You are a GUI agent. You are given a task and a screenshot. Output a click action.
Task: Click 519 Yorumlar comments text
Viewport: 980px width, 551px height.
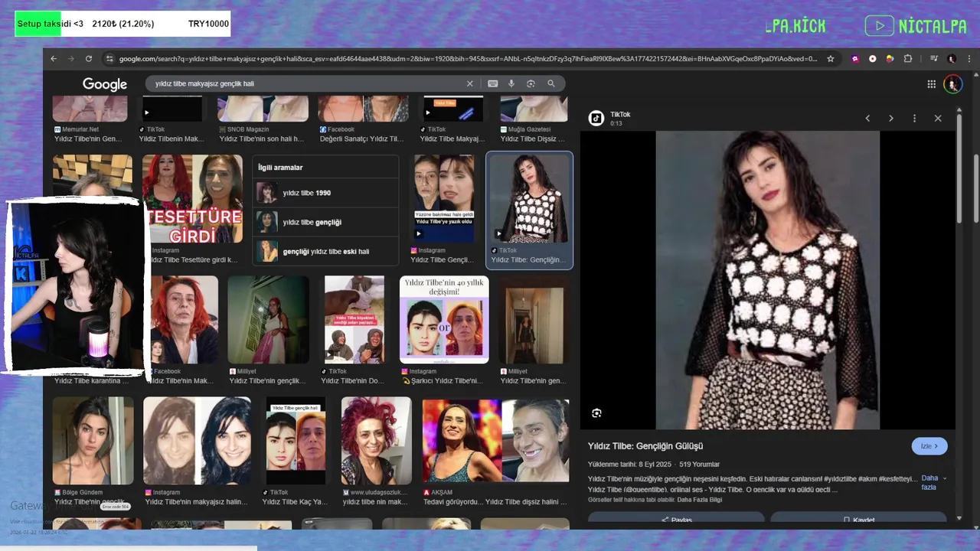pos(700,465)
